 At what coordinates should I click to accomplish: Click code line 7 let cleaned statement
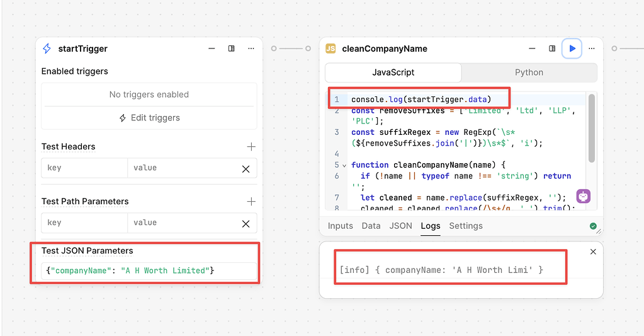(x=463, y=198)
